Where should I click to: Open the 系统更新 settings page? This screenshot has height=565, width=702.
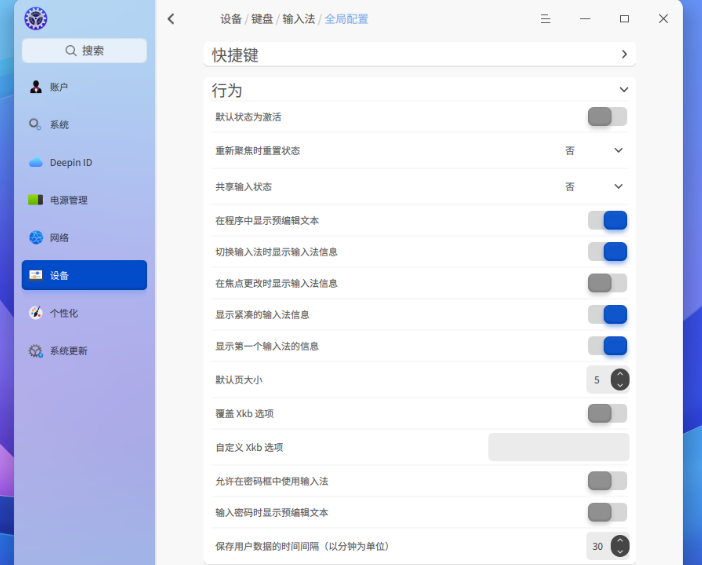(x=84, y=351)
